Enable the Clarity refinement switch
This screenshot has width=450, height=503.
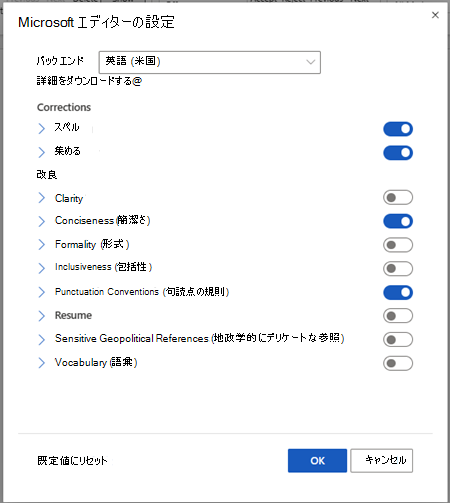pyautogui.click(x=398, y=197)
